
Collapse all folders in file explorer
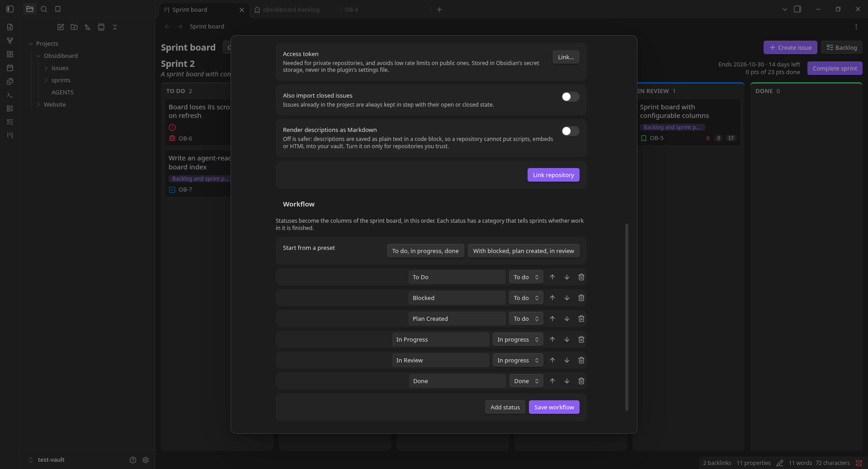pyautogui.click(x=115, y=27)
